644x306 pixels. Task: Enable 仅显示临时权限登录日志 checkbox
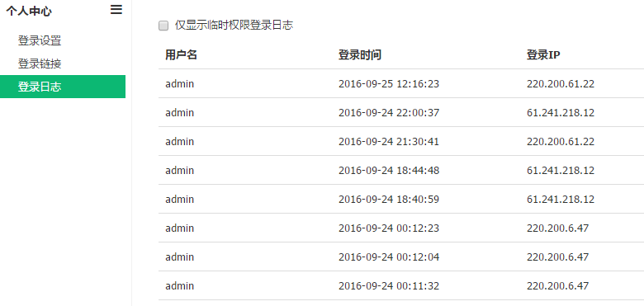click(163, 26)
